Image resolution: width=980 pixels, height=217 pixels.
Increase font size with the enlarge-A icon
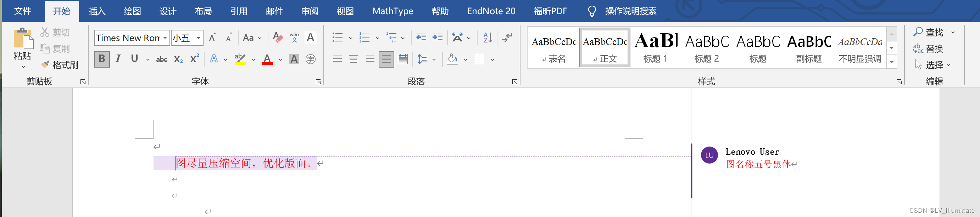pos(213,38)
